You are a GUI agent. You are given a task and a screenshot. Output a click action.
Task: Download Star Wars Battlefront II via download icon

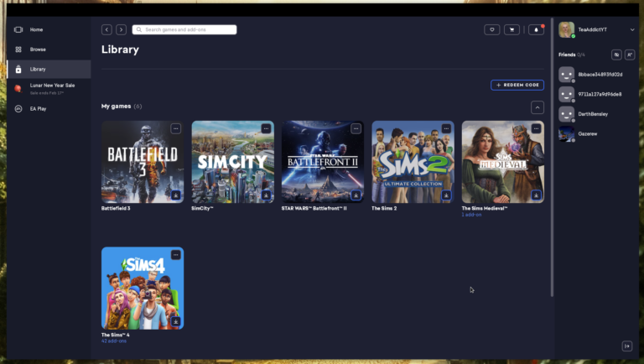tap(356, 195)
